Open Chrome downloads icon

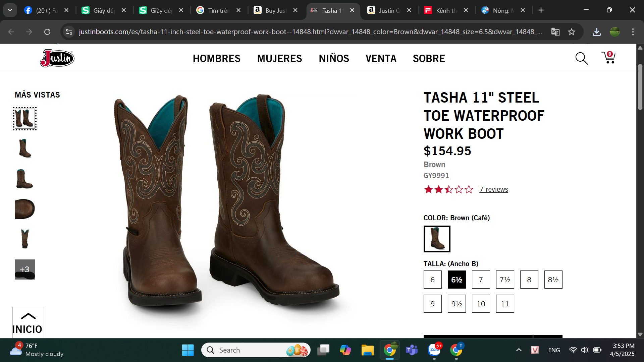[x=596, y=32]
